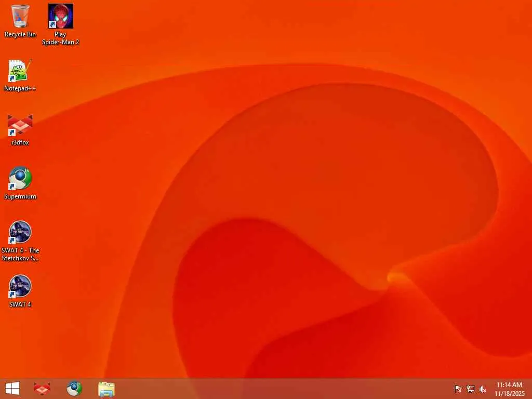This screenshot has width=532, height=399.
Task: Select the Play Spider-Man 2 shortcut
Action: pyautogui.click(x=60, y=24)
